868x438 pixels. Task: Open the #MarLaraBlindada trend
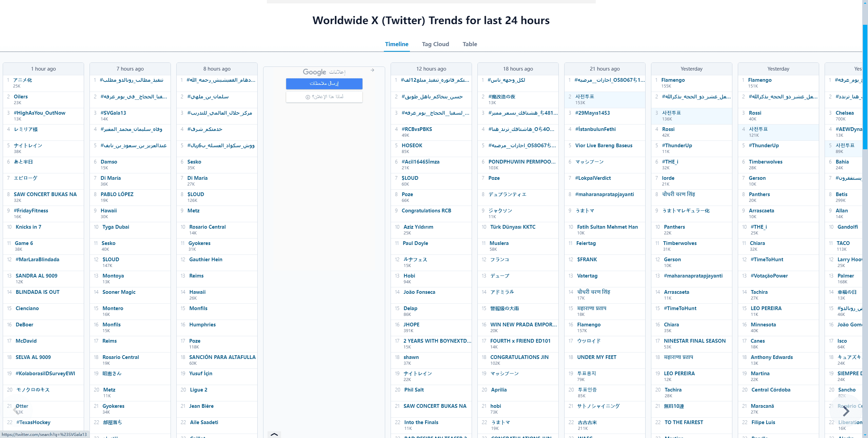pyautogui.click(x=37, y=260)
